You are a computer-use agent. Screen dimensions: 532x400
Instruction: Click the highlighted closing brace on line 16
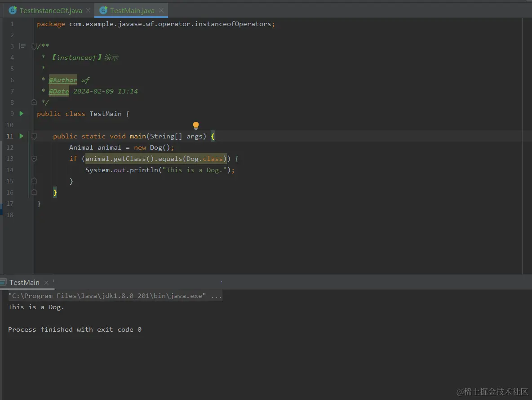tap(55, 192)
